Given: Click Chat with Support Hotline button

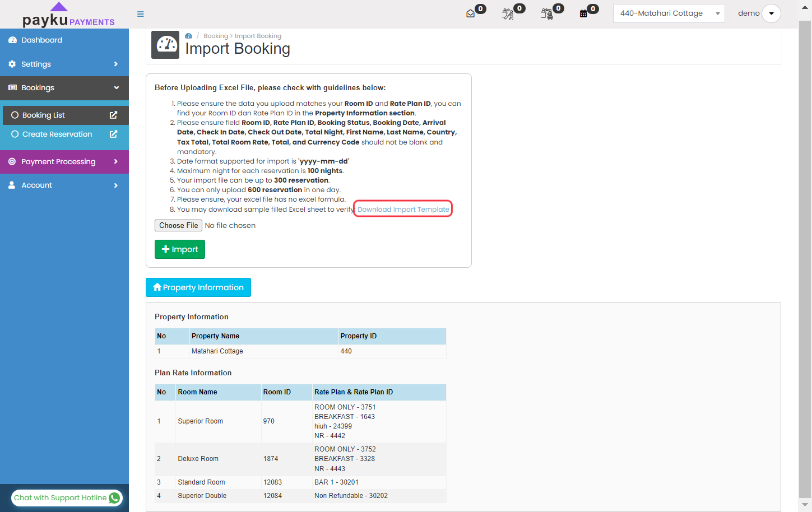Looking at the screenshot, I should click(x=67, y=498).
